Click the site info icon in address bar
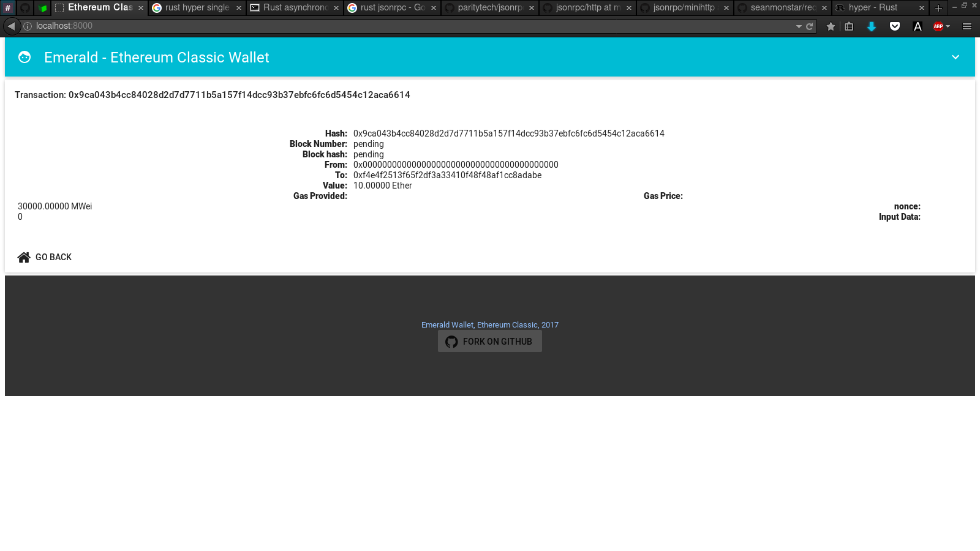 (x=28, y=26)
